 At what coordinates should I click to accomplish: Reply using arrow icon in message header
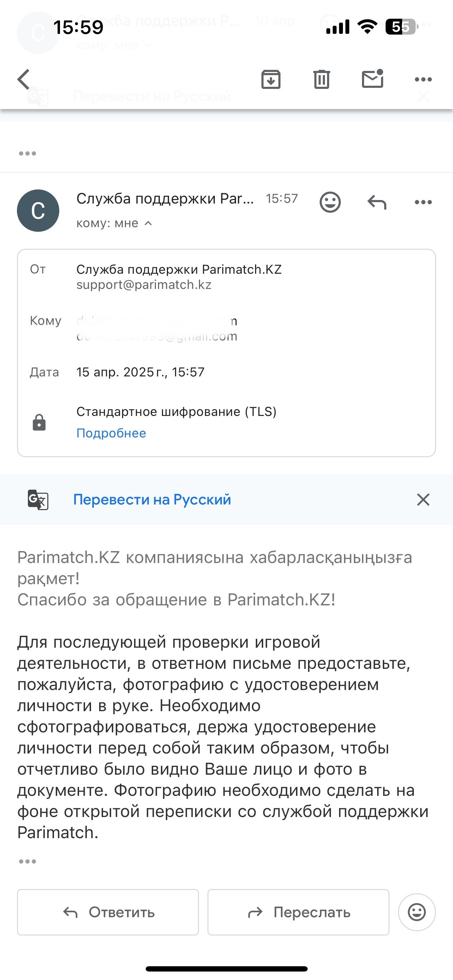tap(376, 202)
